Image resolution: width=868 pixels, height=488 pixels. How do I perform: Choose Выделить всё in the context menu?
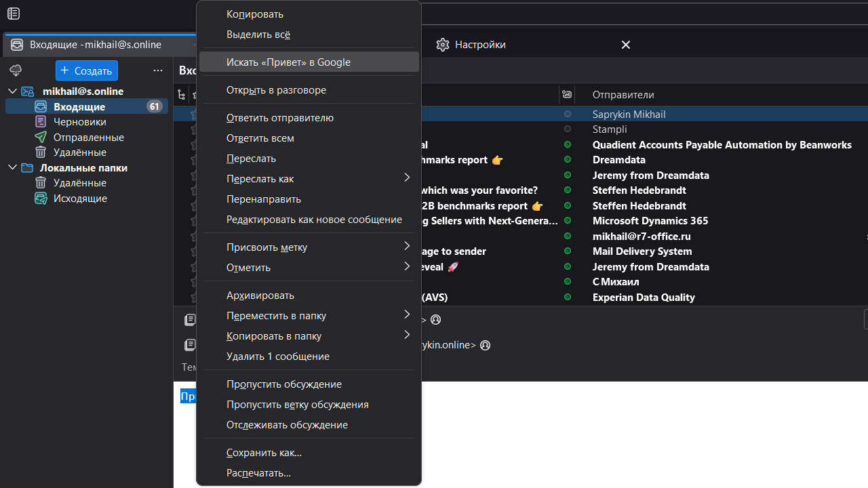point(309,35)
